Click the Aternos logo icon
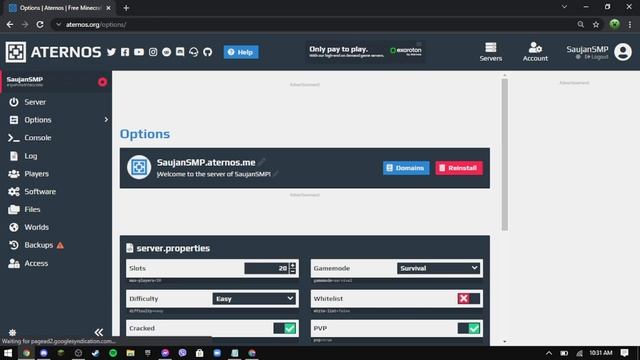The width and height of the screenshot is (640, 360). [16, 52]
